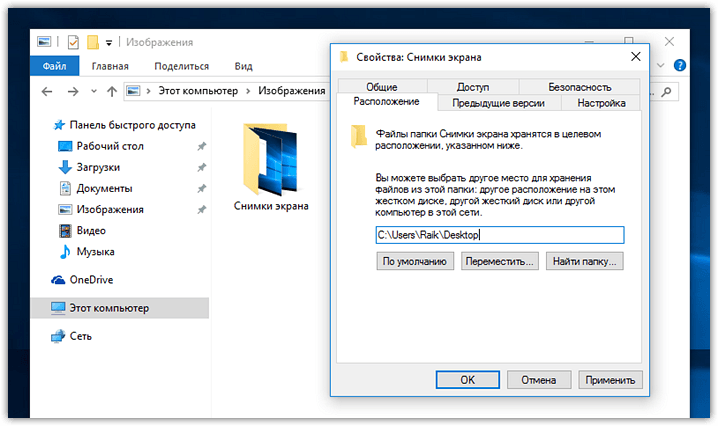Click Изображения in the address breadcrumb
Image resolution: width=718 pixels, height=426 pixels.
click(292, 91)
